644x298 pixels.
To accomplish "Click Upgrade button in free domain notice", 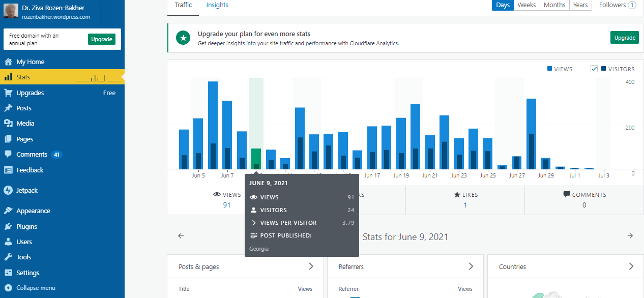I will coord(102,39).
